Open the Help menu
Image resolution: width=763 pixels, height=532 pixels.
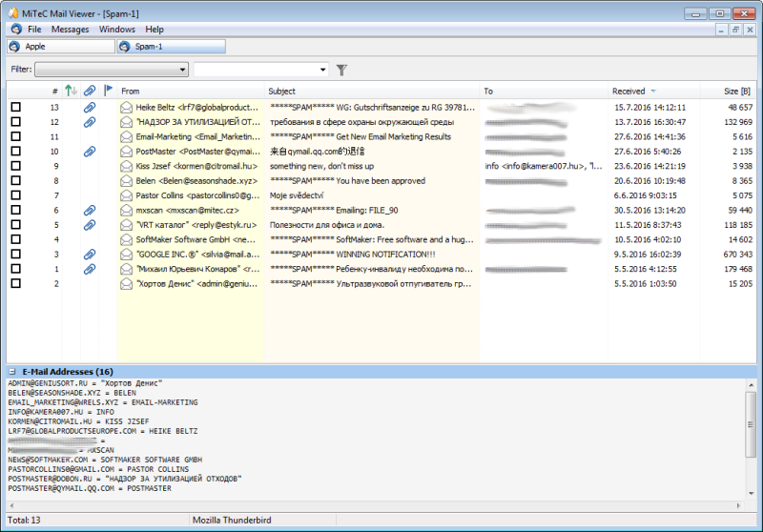pos(155,30)
